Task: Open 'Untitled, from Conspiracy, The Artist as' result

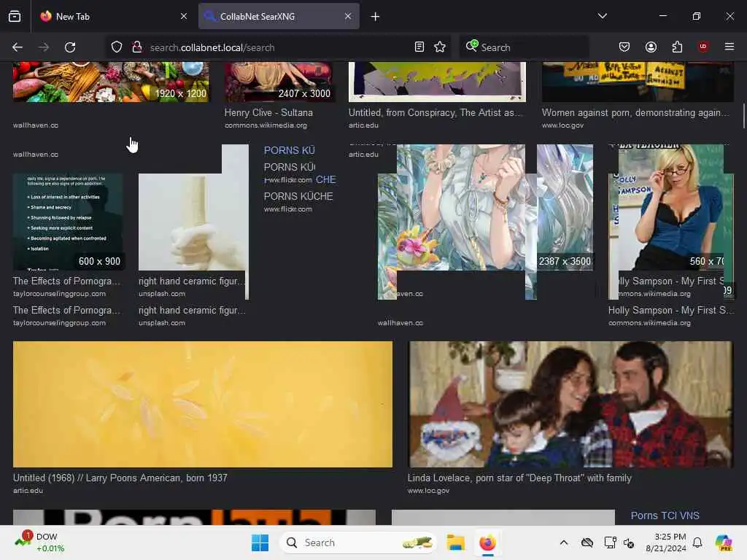Action: (436, 113)
